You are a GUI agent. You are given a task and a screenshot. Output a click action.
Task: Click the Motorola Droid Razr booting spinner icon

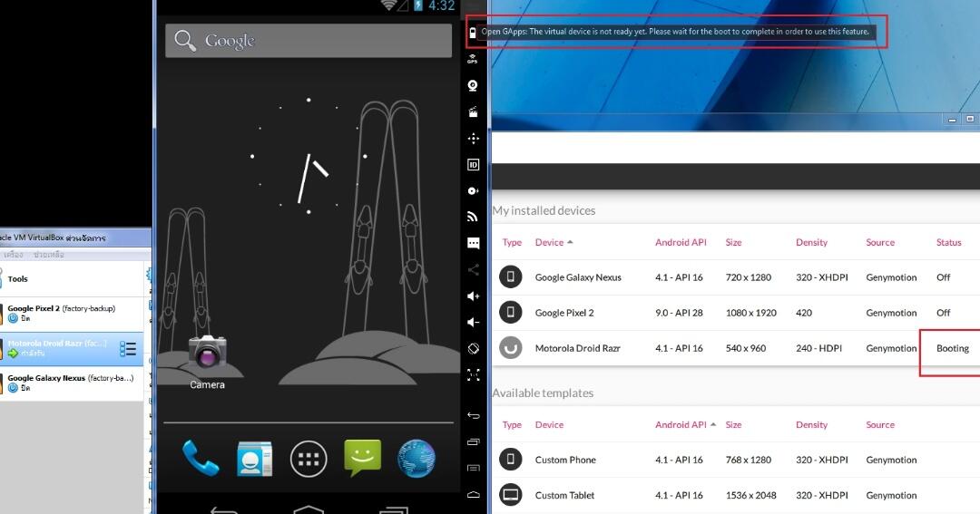(x=511, y=348)
